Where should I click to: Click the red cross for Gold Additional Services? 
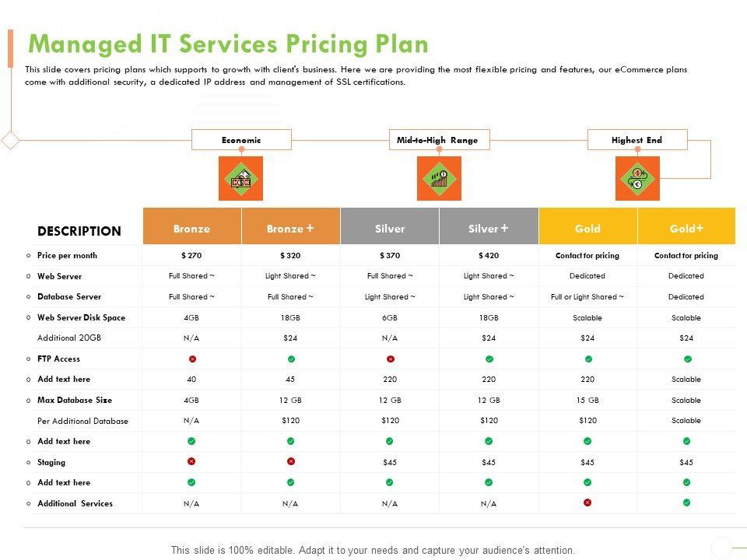pos(588,503)
